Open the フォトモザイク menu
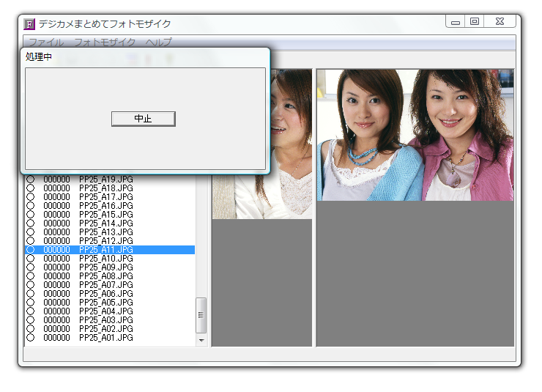The image size is (542, 392). tap(105, 42)
